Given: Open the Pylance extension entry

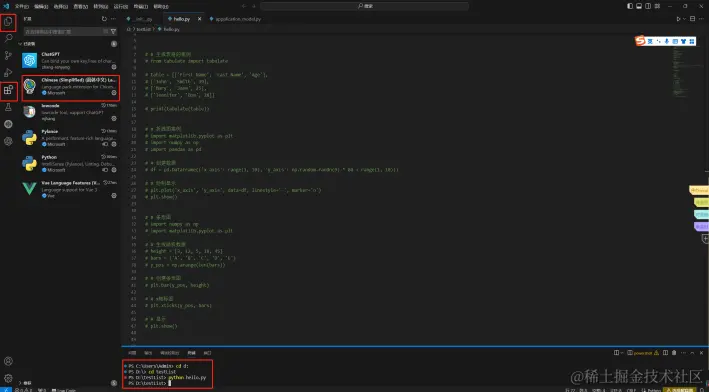Looking at the screenshot, I should coord(70,138).
